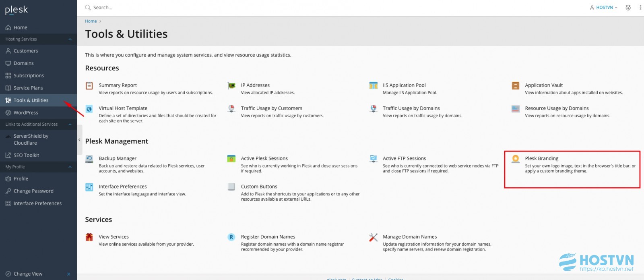Click the Custom Buttons icon
The height and width of the screenshot is (280, 644).
[231, 187]
